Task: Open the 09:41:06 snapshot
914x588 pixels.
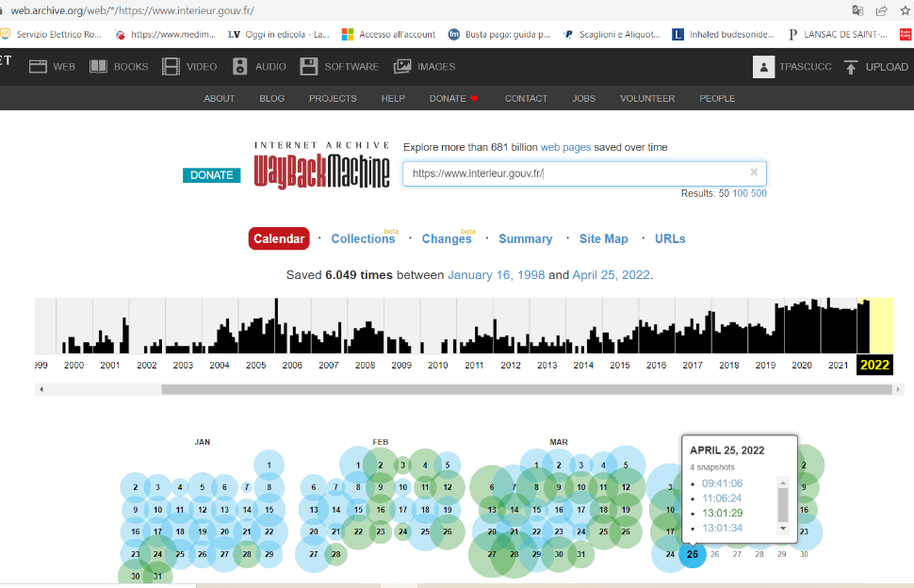Action: [722, 483]
